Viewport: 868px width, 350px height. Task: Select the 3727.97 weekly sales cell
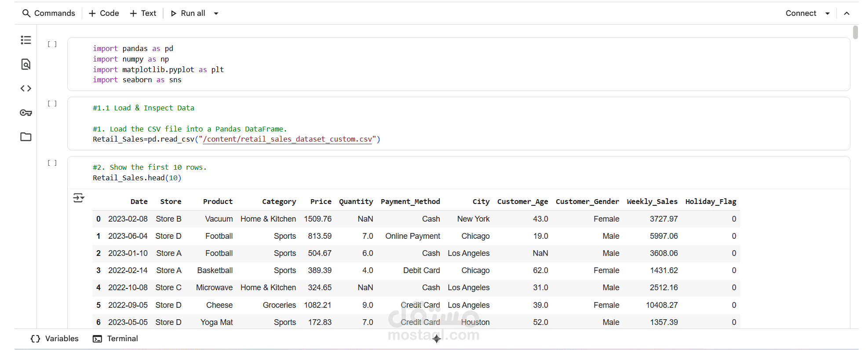pos(664,219)
